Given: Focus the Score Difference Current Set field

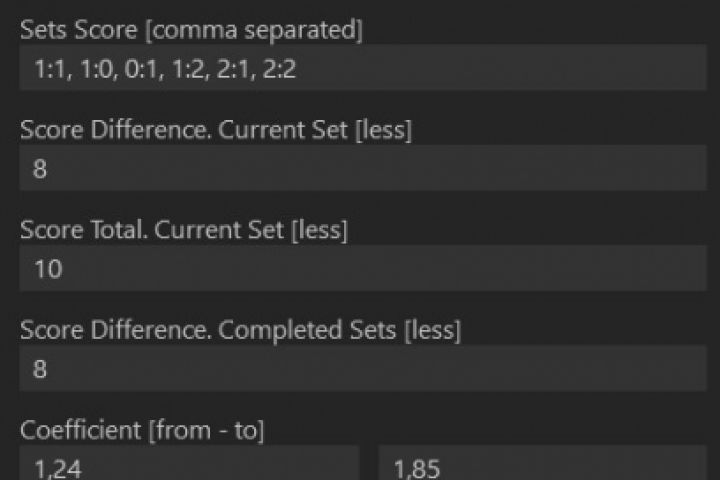Looking at the screenshot, I should point(360,168).
